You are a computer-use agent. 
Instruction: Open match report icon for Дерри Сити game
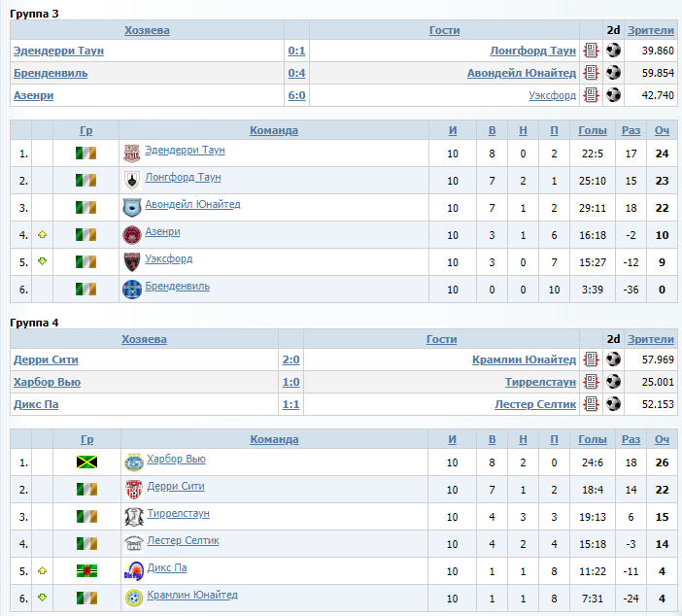[591, 359]
